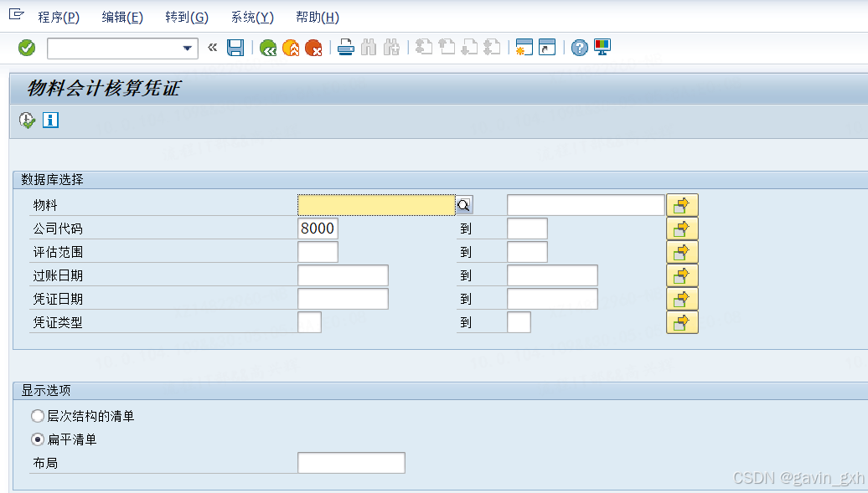
Task: Click the blue Information icon
Action: [x=50, y=120]
